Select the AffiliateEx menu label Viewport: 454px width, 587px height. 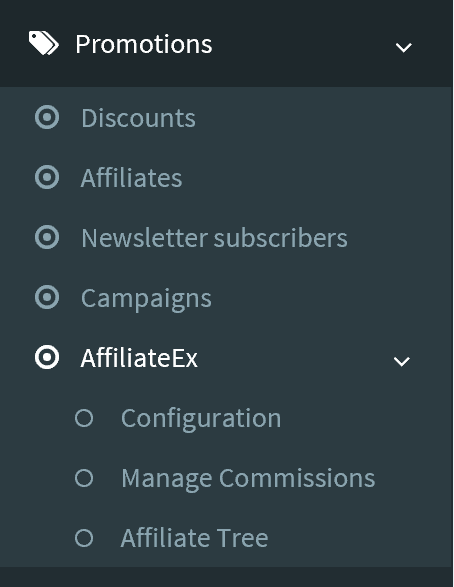point(139,358)
